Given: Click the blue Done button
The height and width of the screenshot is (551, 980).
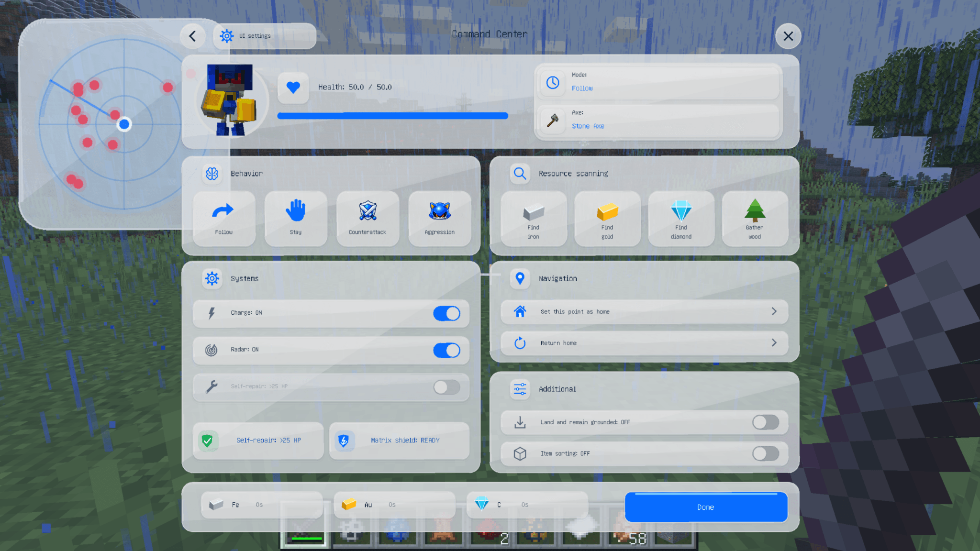Looking at the screenshot, I should [x=706, y=507].
